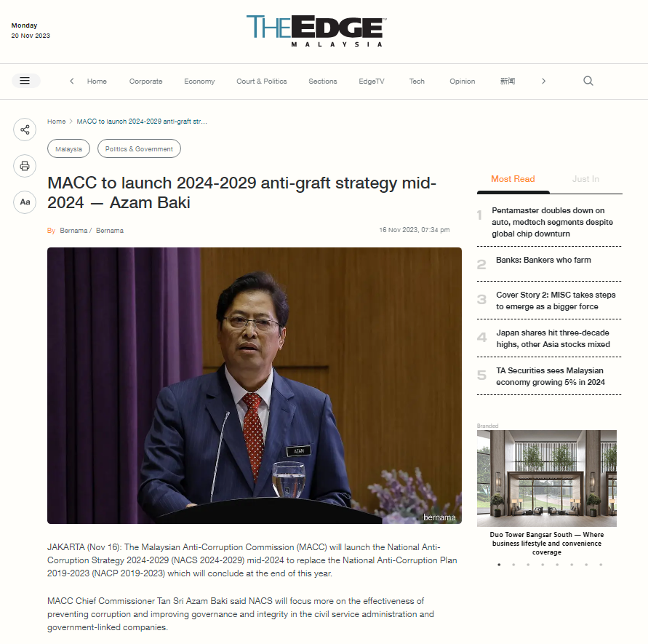Image resolution: width=648 pixels, height=644 pixels.
Task: Select the Most Read tab
Action: [x=513, y=179]
